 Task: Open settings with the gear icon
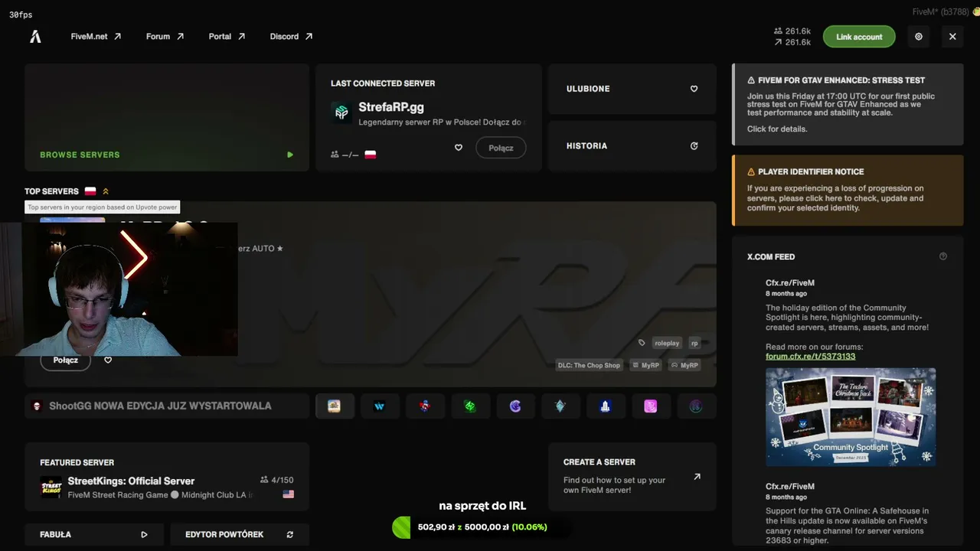(x=919, y=37)
